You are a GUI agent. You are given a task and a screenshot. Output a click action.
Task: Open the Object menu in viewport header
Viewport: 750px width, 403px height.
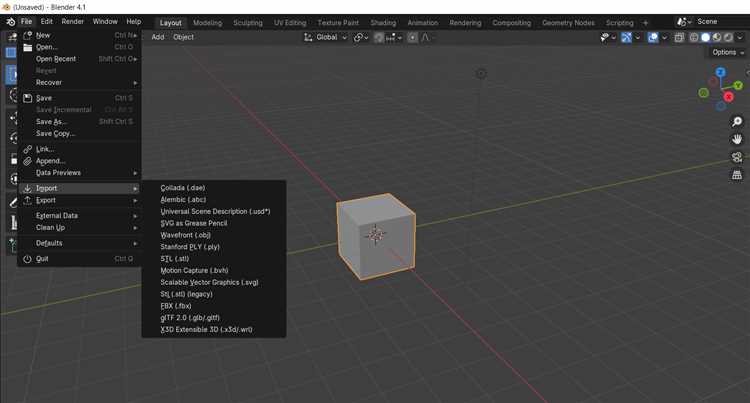[184, 37]
